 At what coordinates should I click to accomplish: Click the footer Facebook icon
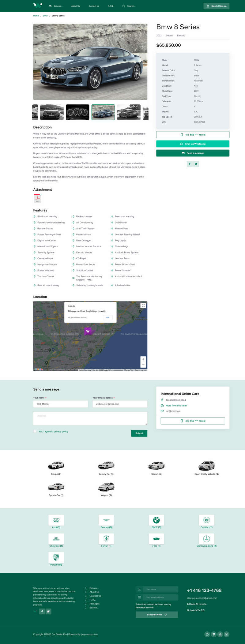click(x=42, y=611)
